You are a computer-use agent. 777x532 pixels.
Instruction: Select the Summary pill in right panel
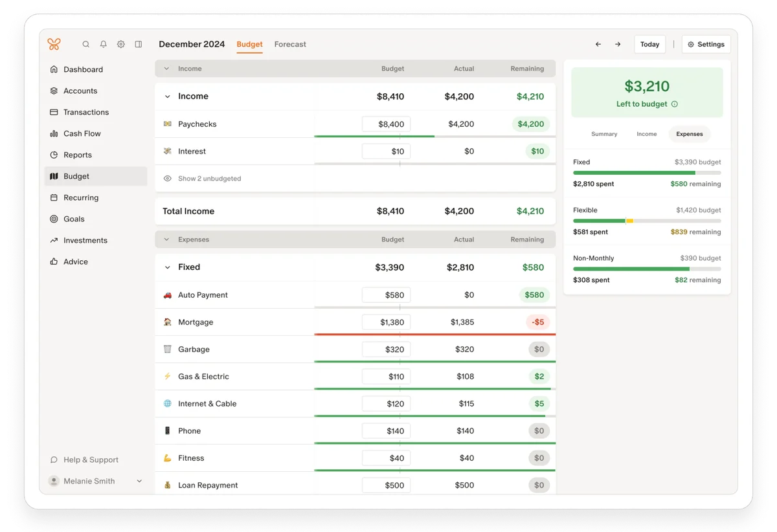pos(603,134)
